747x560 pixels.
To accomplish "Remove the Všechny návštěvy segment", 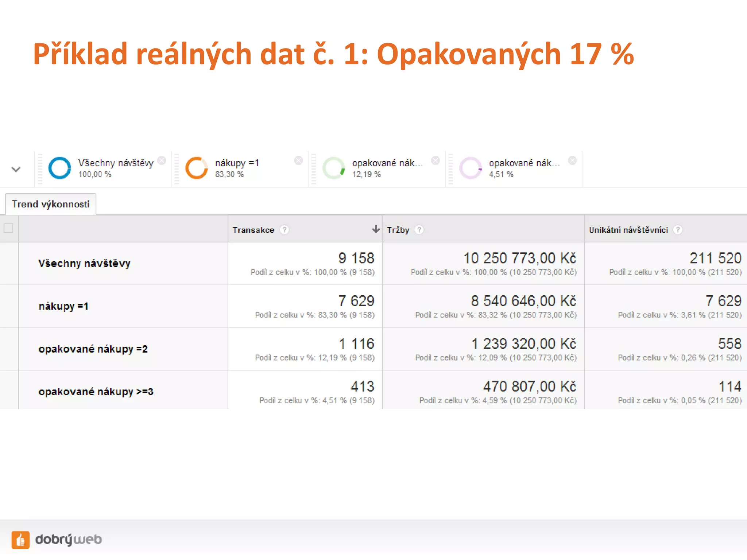I will [162, 160].
